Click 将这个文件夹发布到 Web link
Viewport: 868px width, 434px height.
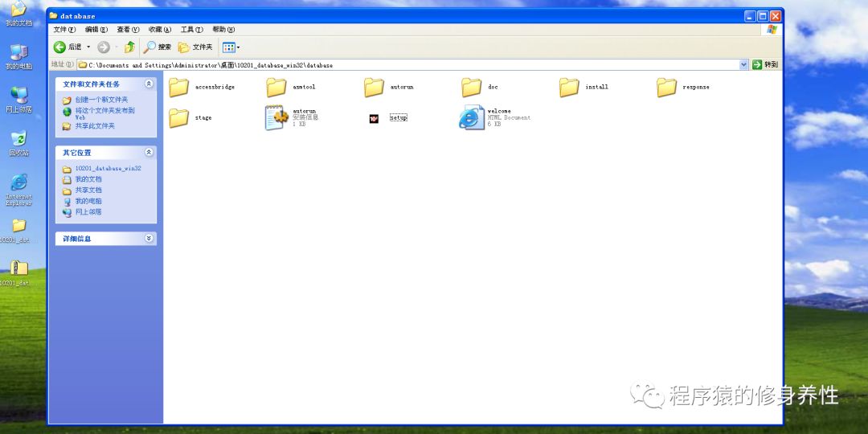click(104, 113)
